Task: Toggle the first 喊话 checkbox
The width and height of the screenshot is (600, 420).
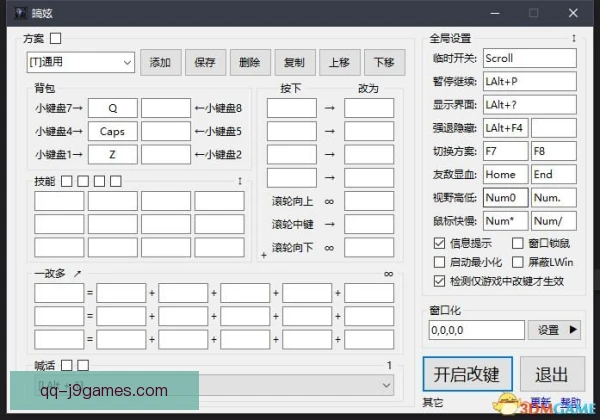Action: 67,365
